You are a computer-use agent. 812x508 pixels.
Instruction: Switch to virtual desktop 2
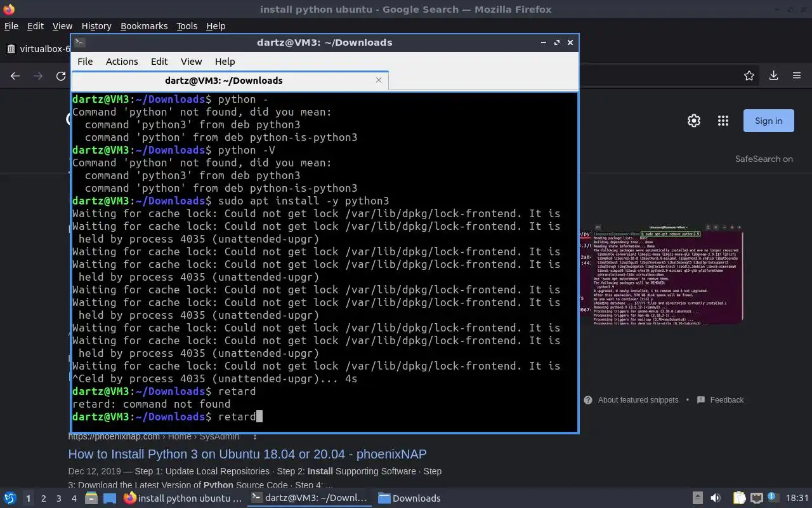pyautogui.click(x=43, y=498)
